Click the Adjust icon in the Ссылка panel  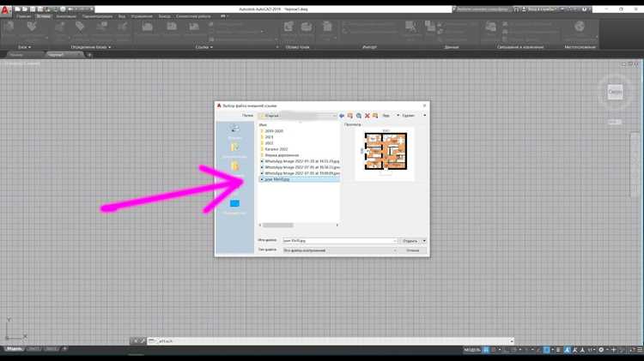click(194, 28)
